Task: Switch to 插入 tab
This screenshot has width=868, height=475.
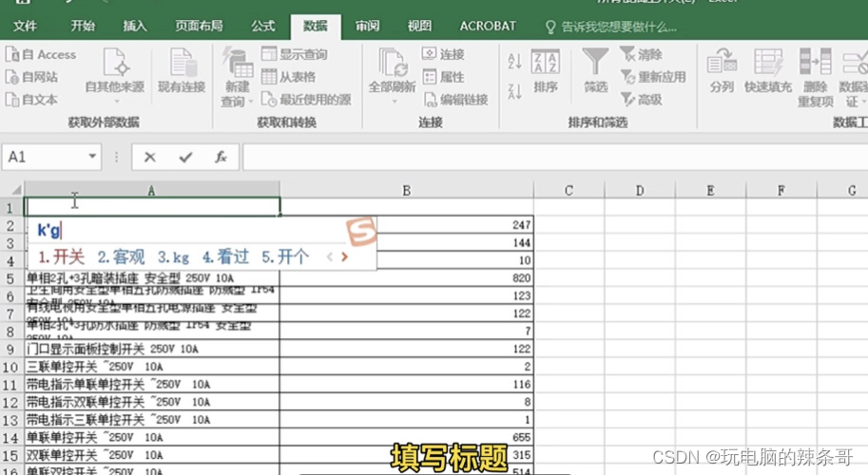Action: (134, 26)
